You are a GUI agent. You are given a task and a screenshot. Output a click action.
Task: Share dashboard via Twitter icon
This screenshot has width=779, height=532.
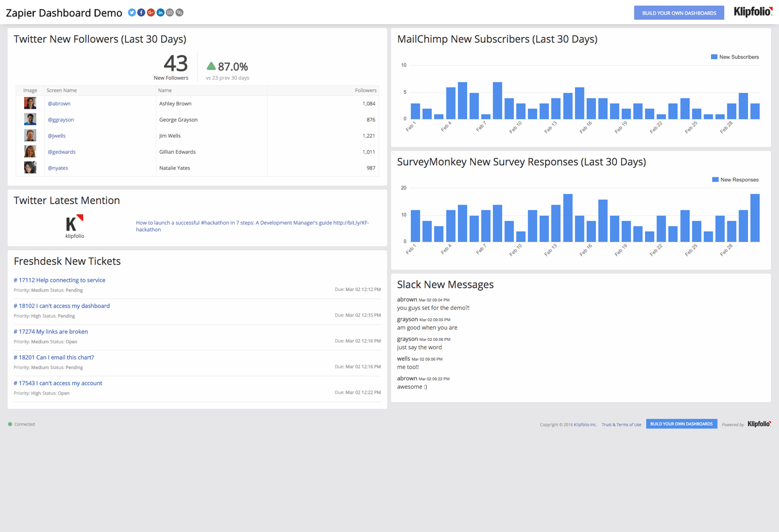click(x=132, y=12)
